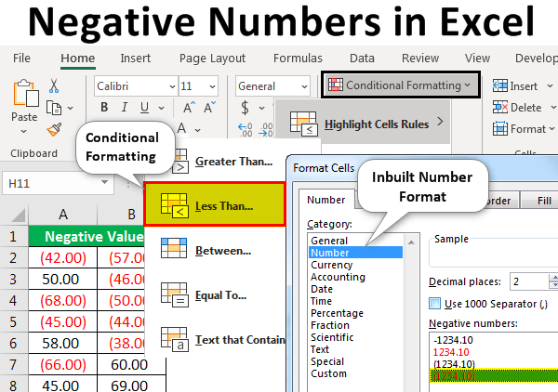
Task: Click cell A2 containing (42.00)
Action: tap(63, 257)
